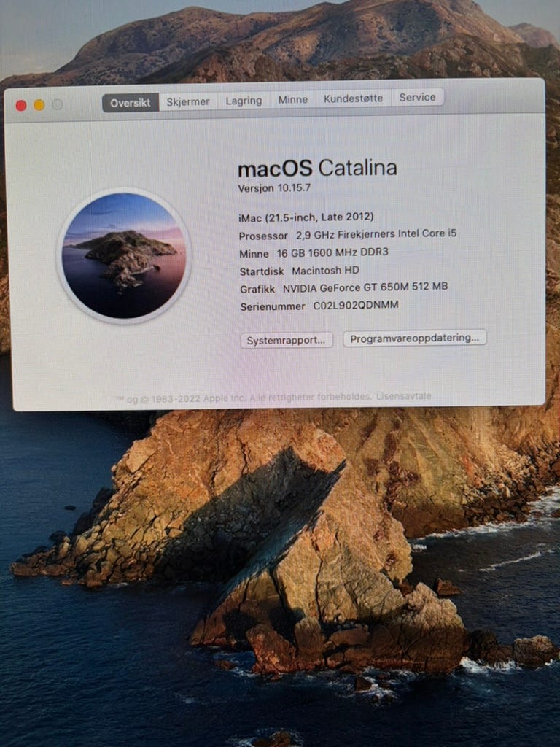Image resolution: width=560 pixels, height=747 pixels.
Task: Click 16 GB 1600 MHz DDR3 value
Action: pyautogui.click(x=332, y=252)
